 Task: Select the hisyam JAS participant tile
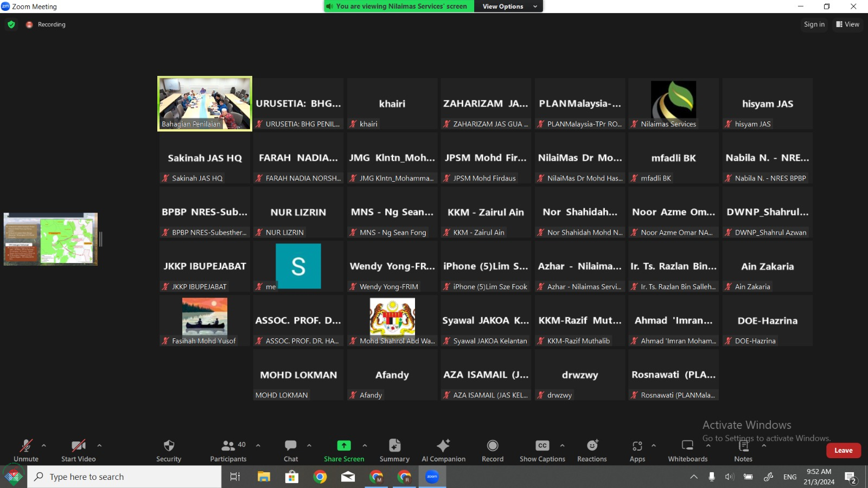(768, 104)
